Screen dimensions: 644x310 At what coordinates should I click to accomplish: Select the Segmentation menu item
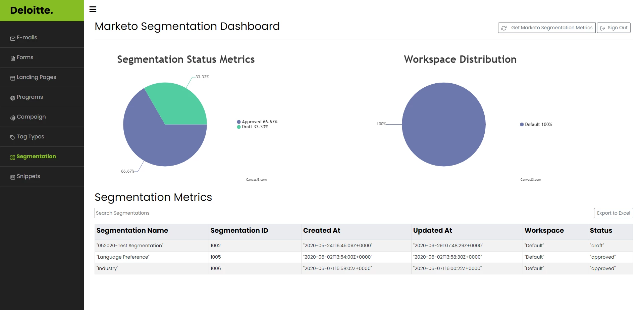[x=42, y=157]
